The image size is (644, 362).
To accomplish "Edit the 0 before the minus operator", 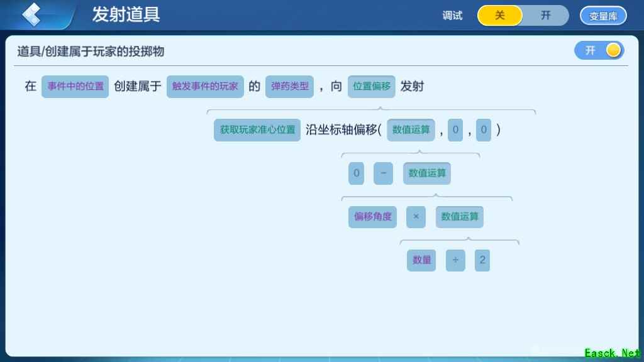I will [x=356, y=173].
